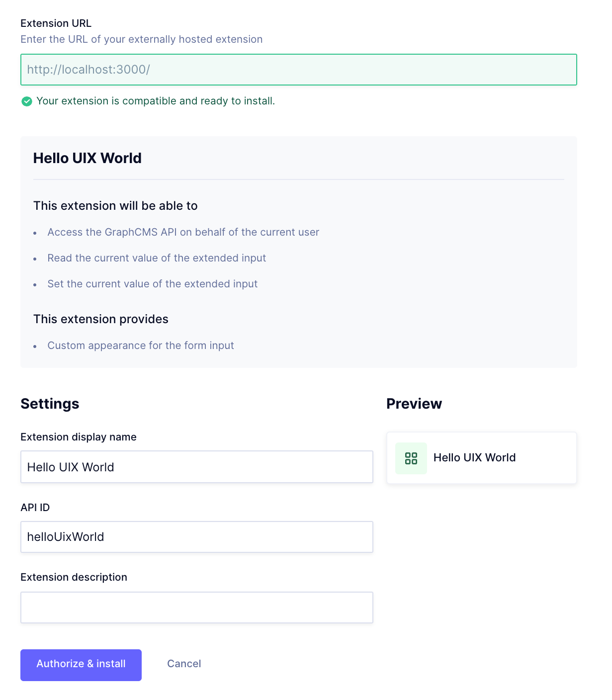Screen dimensions: 612x700
Task: Click the This extension will be able to heading
Action: 115,206
